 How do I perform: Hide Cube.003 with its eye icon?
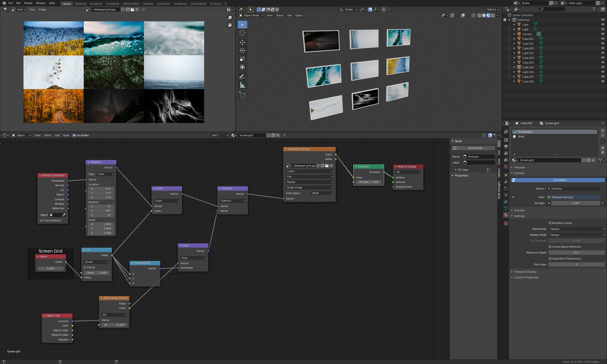602,48
